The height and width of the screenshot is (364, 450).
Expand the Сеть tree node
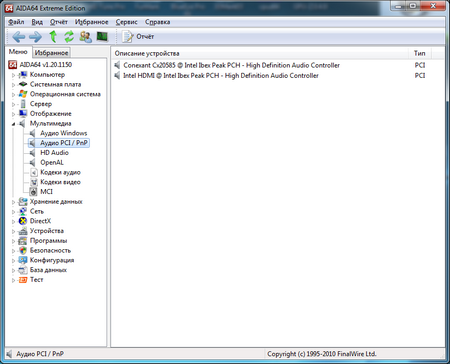(13, 212)
